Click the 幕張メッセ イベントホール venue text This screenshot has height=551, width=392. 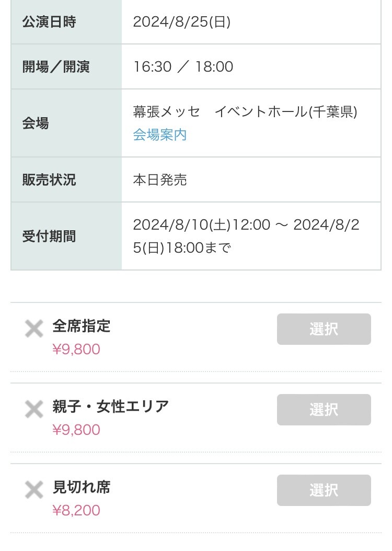pos(245,112)
